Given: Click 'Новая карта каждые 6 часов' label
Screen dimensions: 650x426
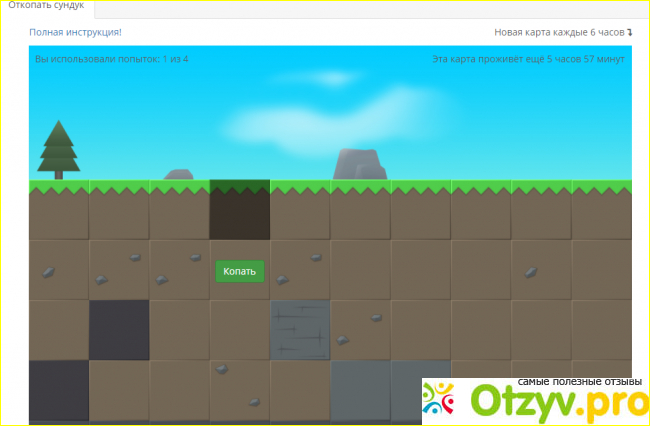Looking at the screenshot, I should 559,33.
